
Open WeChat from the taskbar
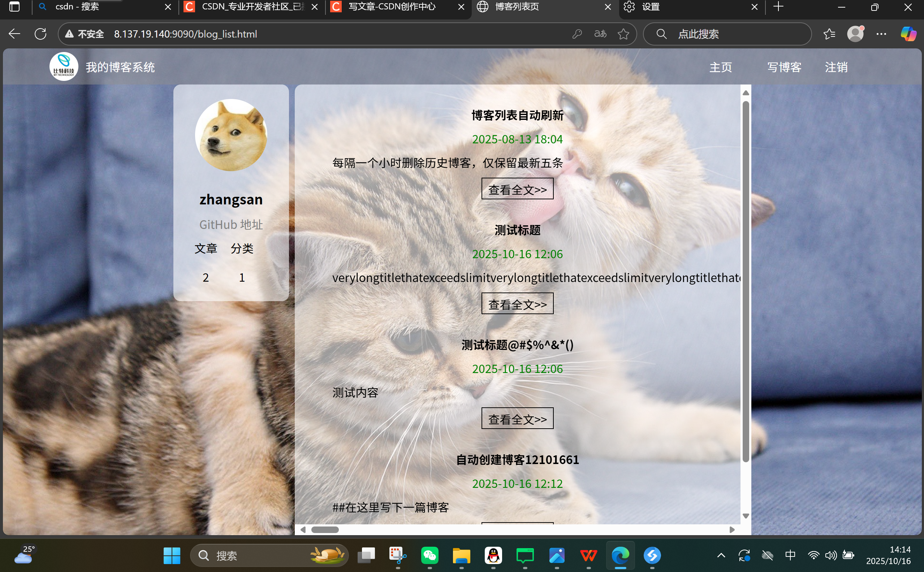coord(429,555)
